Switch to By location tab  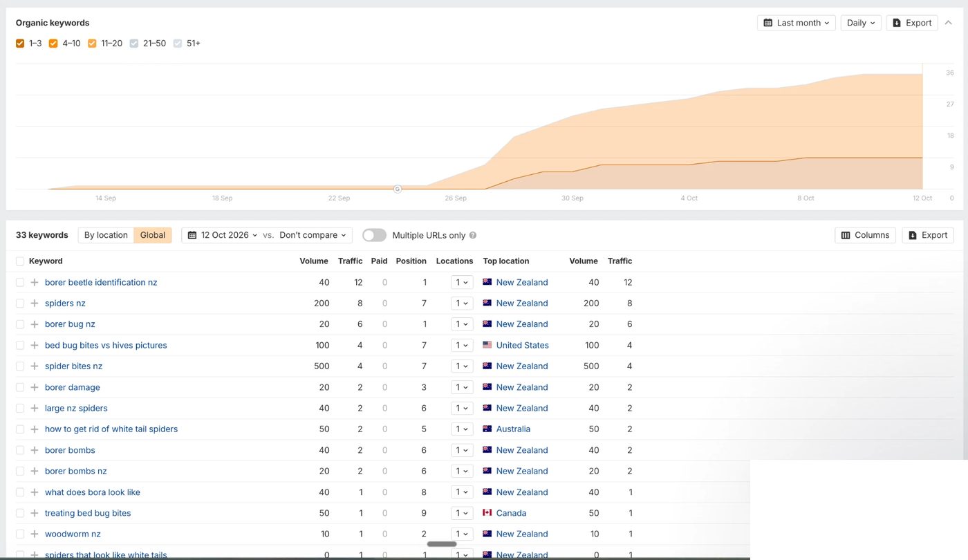tap(106, 235)
